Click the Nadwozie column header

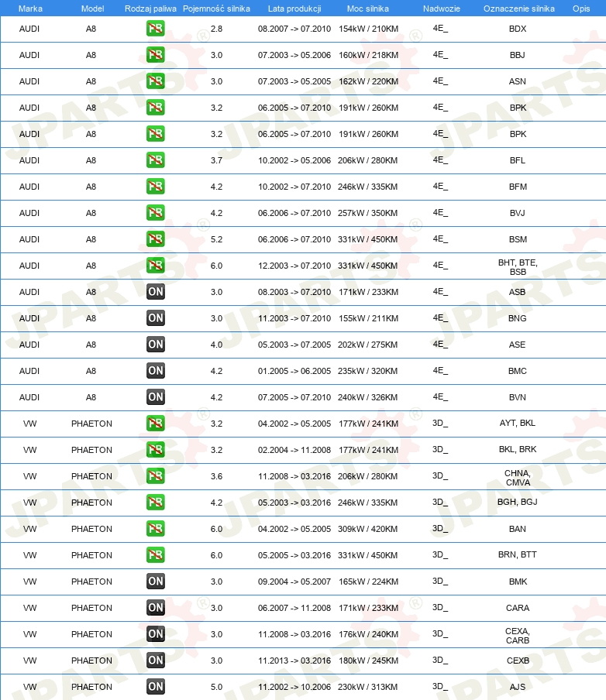[x=442, y=9]
